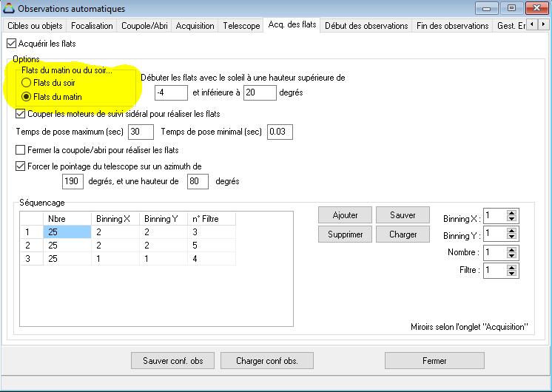Uncheck Acquérir les flats checkbox

[x=11, y=44]
